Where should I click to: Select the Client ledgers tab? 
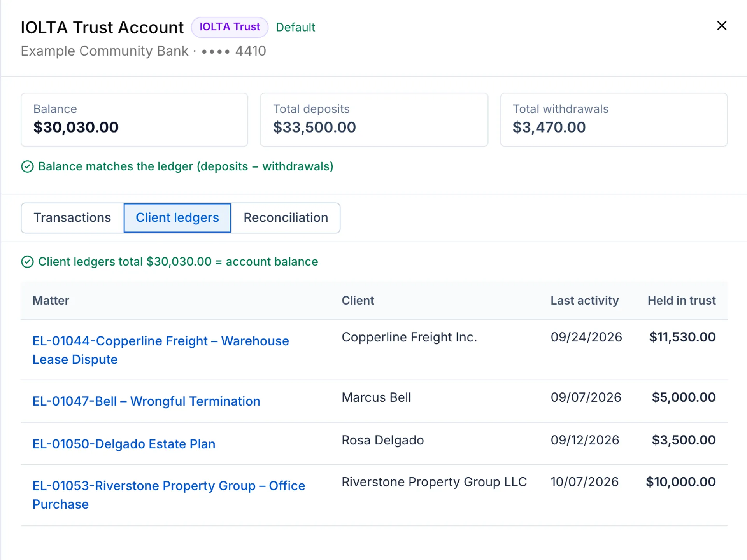point(177,218)
